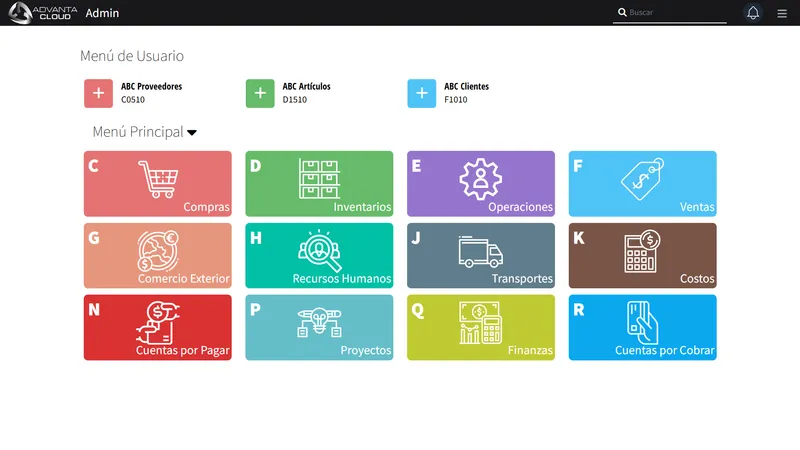This screenshot has height=450, width=800.
Task: Open the Finanzas chart tile
Action: pos(481,328)
